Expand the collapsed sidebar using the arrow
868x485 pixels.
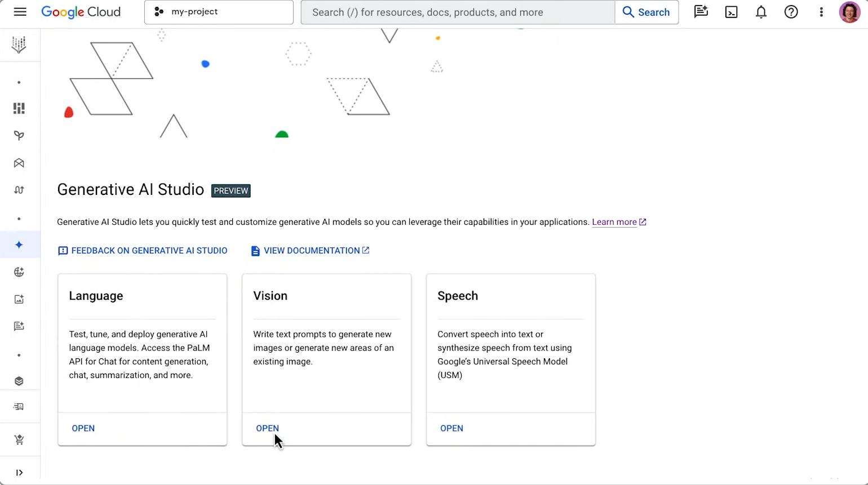(x=19, y=473)
